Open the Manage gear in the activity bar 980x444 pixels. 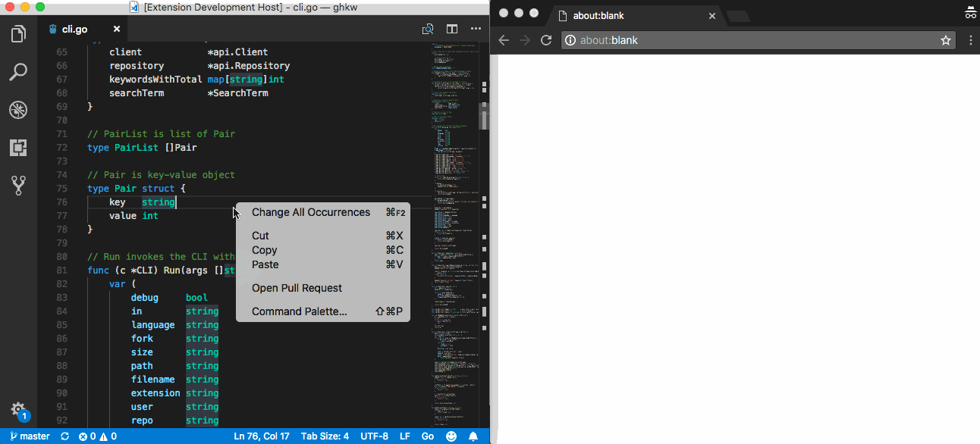(x=18, y=409)
